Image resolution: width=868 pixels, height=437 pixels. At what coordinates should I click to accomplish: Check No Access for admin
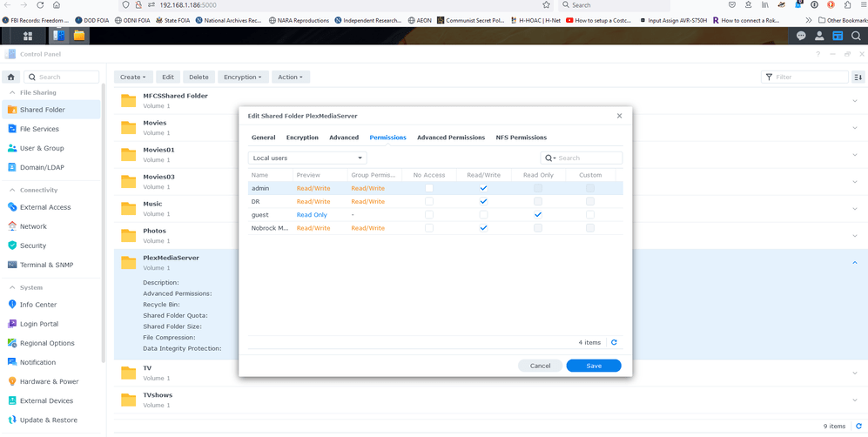[x=429, y=188]
